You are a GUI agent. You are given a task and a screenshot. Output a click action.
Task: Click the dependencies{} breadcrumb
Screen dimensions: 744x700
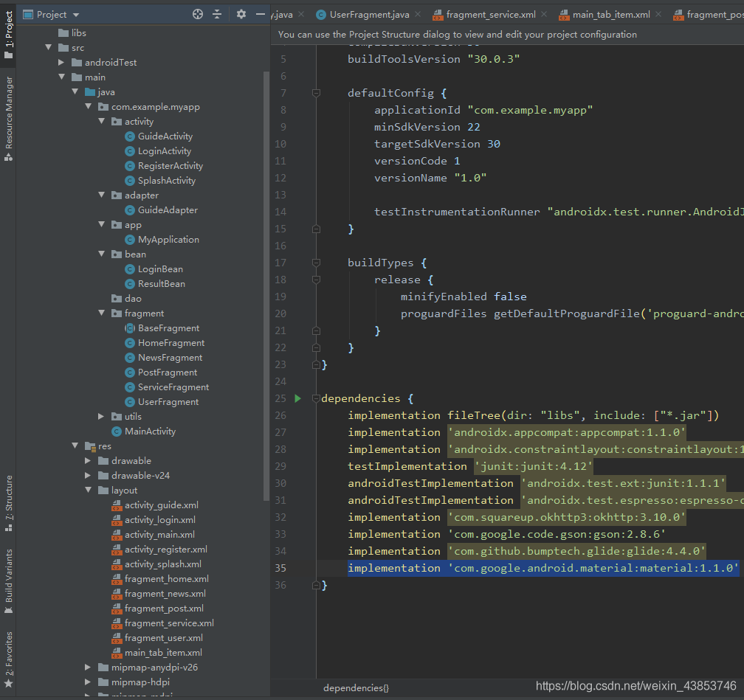(x=356, y=687)
